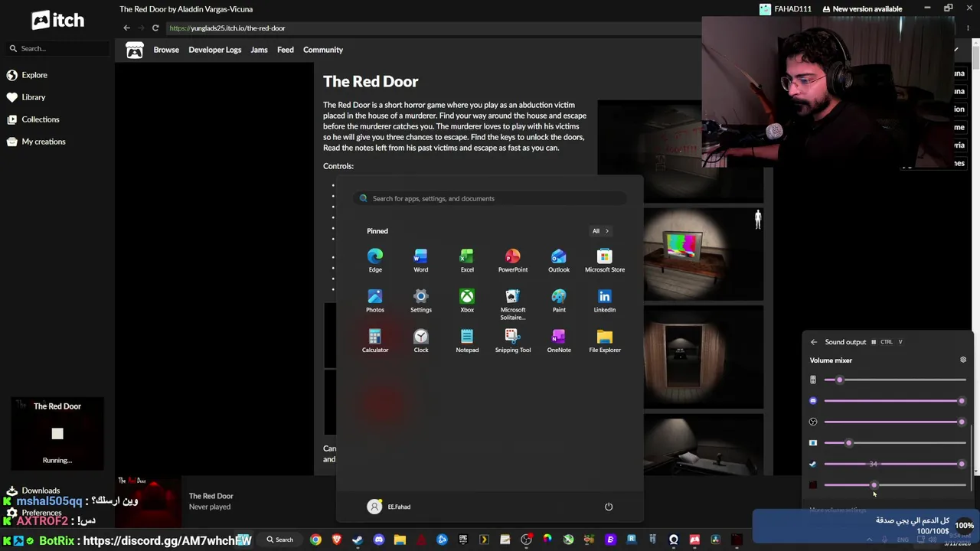Open Epic Games Launcher on taskbar
This screenshot has width=980, height=551.
click(x=463, y=540)
